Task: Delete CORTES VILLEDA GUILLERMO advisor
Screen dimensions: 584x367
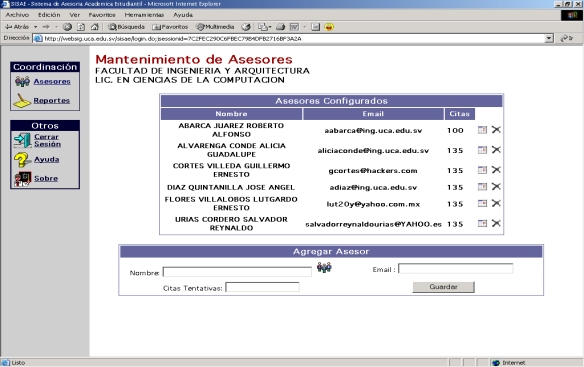Action: (x=496, y=170)
